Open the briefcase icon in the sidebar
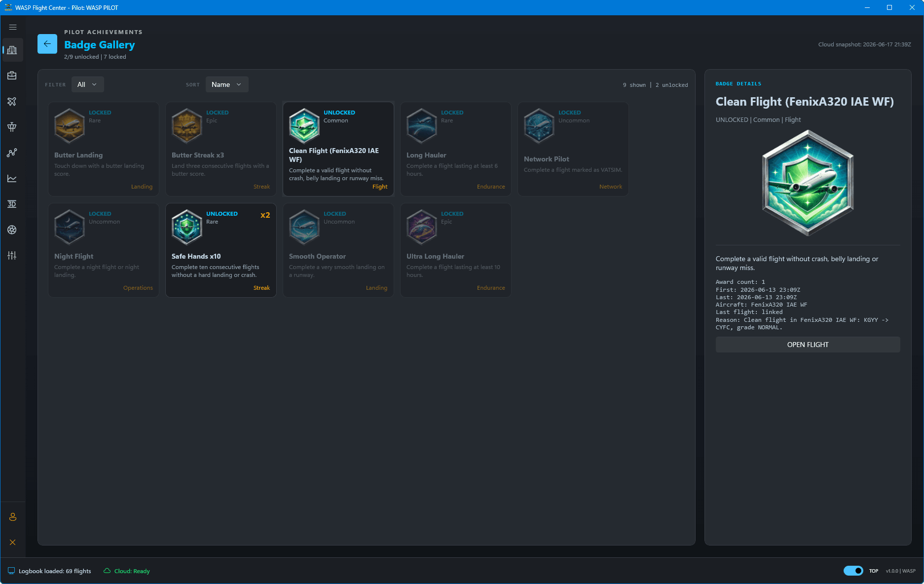Screen dimensions: 924x584 12,76
